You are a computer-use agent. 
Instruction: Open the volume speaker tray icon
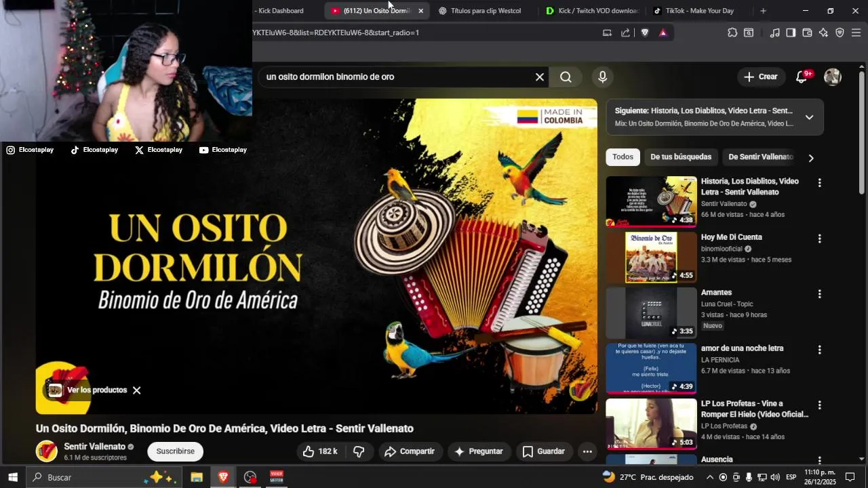775,477
